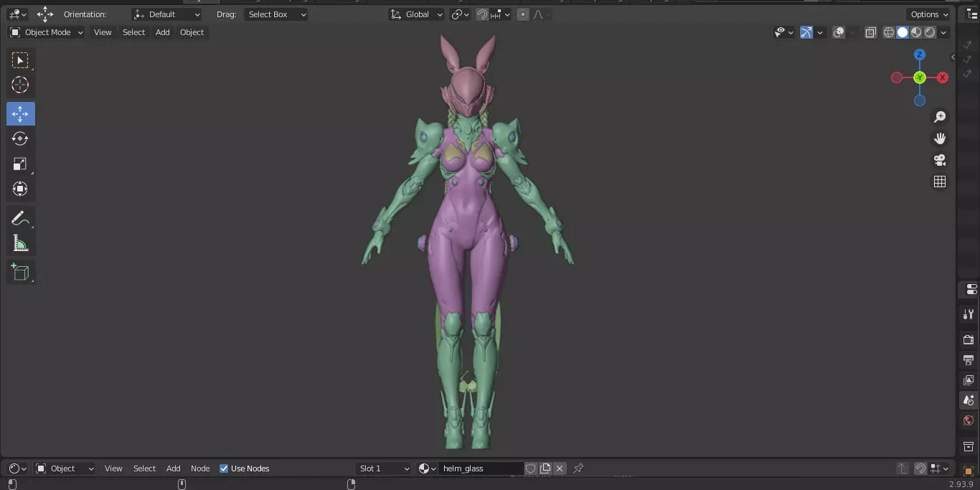The width and height of the screenshot is (980, 490).
Task: Pick the Scale tool
Action: pyautogui.click(x=20, y=164)
